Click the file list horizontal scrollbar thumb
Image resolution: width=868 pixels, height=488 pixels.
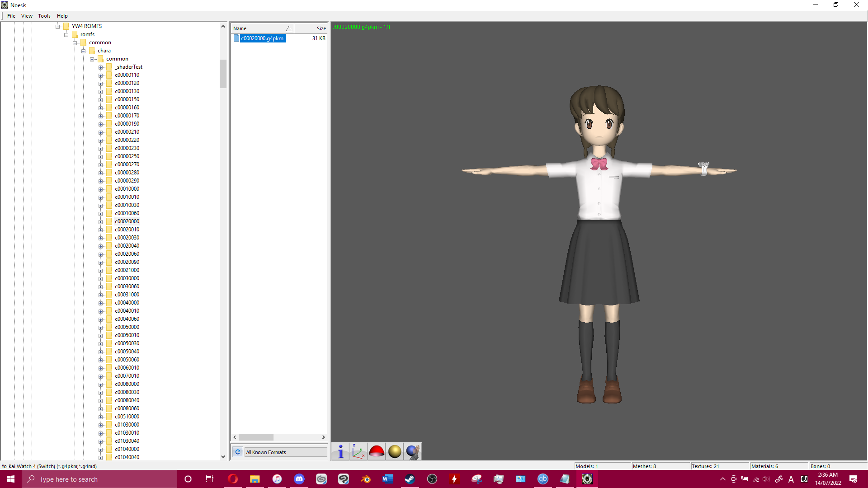click(256, 437)
